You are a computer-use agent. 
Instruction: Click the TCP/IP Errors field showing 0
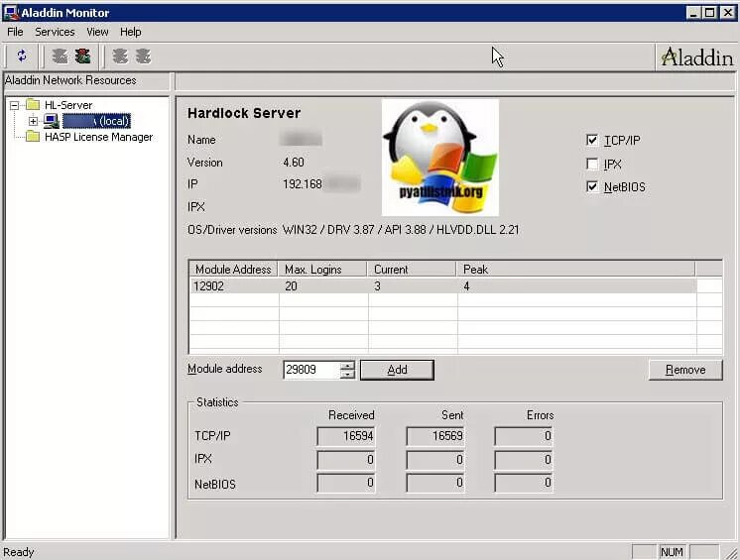524,436
